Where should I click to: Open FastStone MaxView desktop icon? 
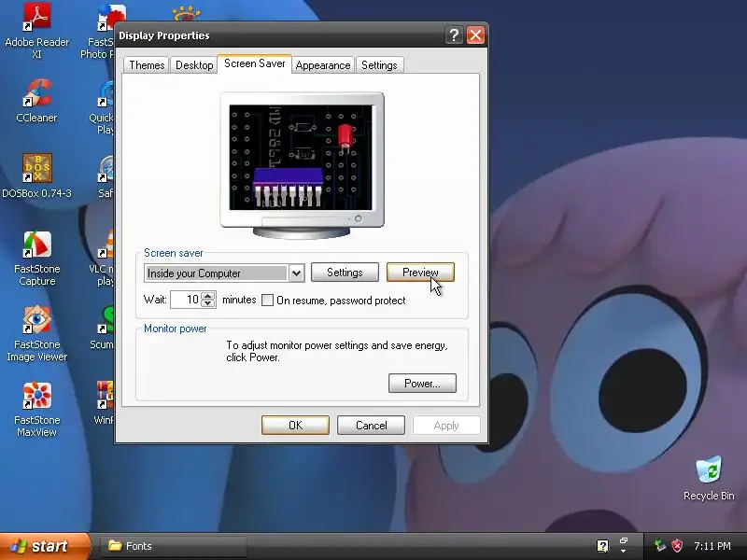36,410
